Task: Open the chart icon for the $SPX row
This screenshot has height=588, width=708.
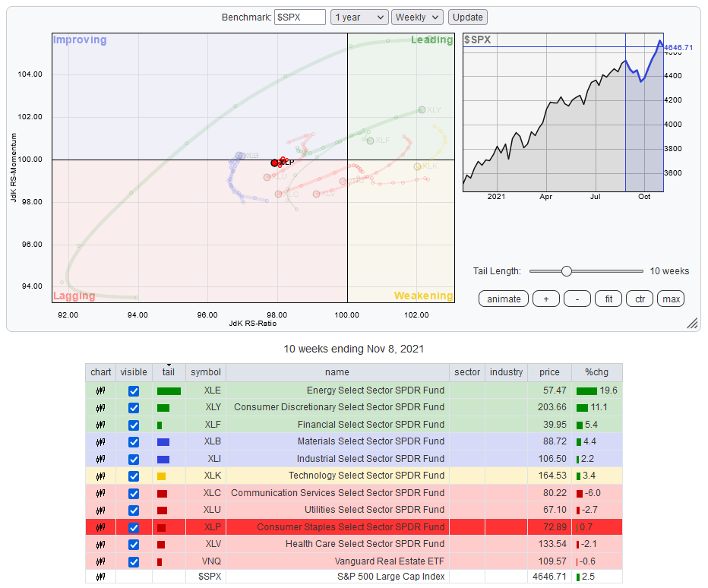Action: 100,577
